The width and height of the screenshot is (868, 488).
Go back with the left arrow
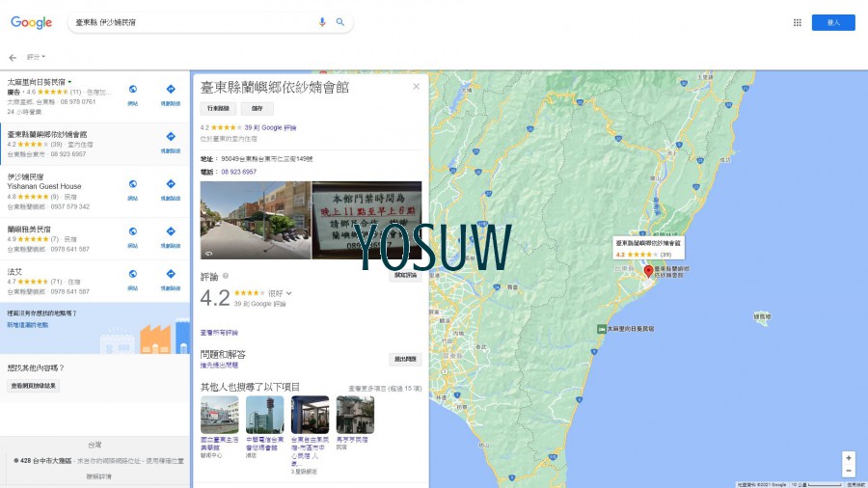13,58
